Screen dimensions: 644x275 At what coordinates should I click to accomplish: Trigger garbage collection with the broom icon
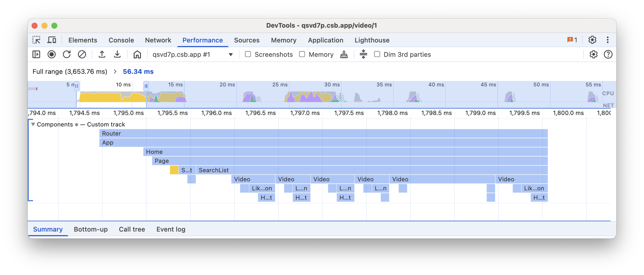point(344,55)
